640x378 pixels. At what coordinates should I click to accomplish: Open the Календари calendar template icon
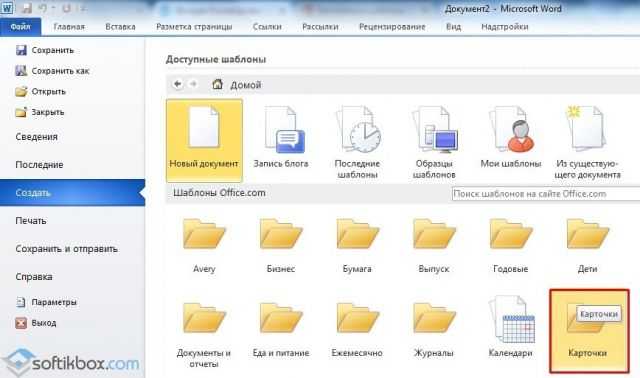coord(512,320)
